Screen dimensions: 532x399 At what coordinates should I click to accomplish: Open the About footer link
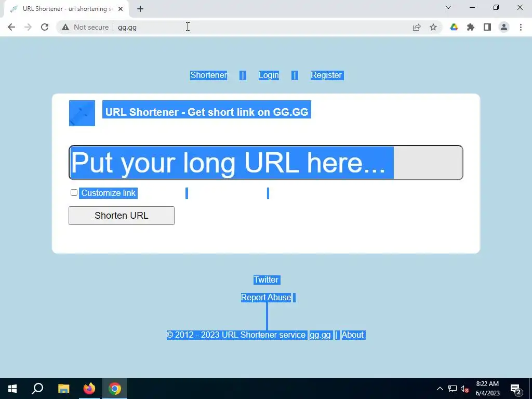(353, 335)
